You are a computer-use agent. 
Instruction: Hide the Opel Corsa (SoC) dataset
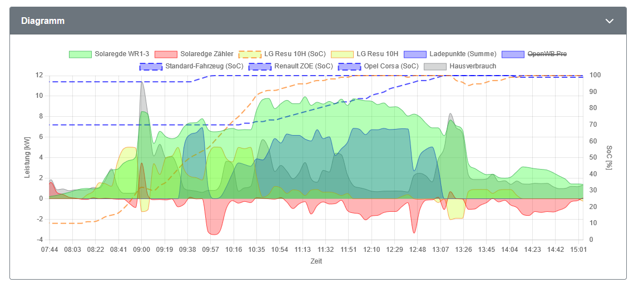tap(391, 66)
